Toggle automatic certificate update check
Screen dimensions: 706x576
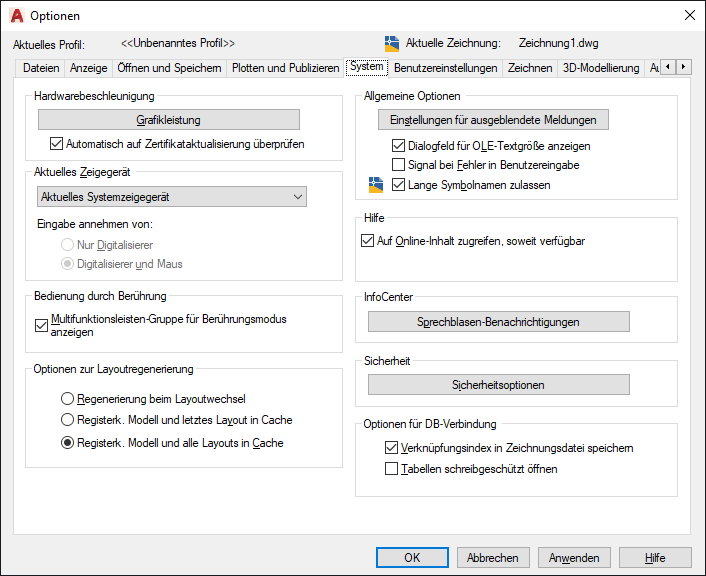pos(56,144)
